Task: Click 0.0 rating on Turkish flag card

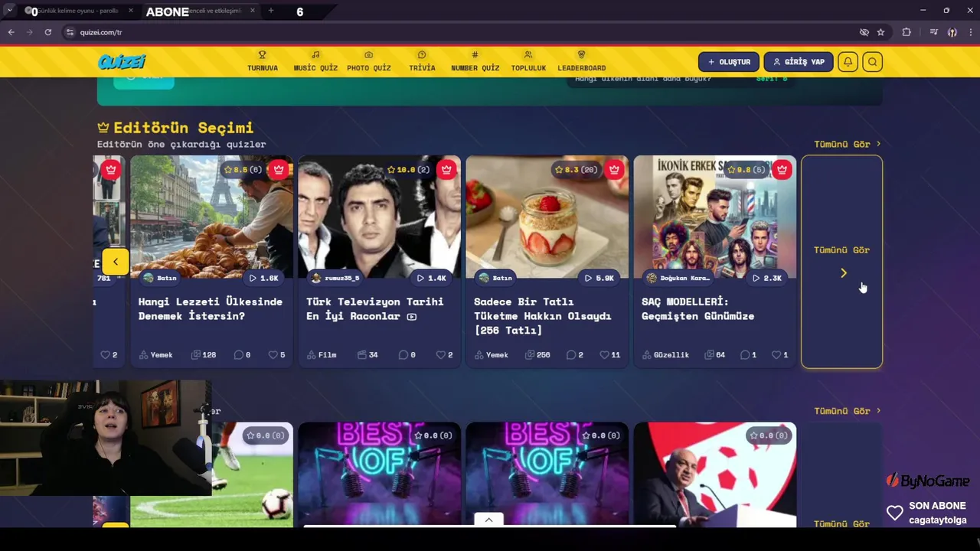Action: 770,435
